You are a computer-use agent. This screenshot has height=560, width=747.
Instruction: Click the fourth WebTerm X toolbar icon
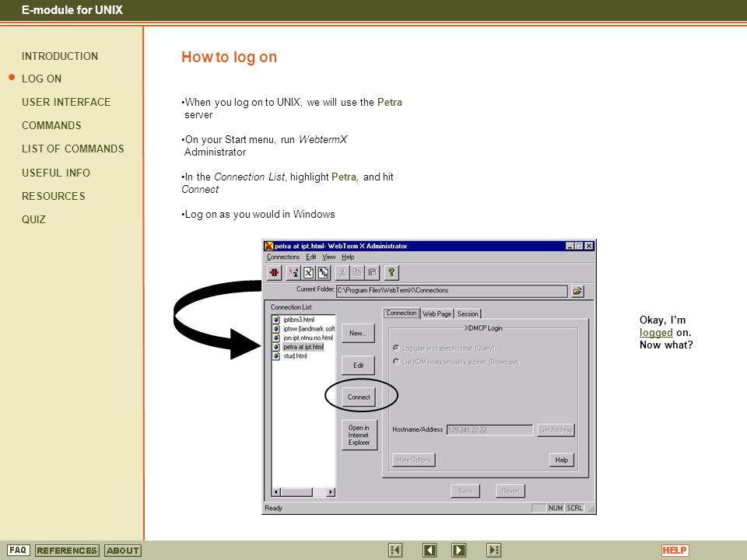(x=324, y=272)
